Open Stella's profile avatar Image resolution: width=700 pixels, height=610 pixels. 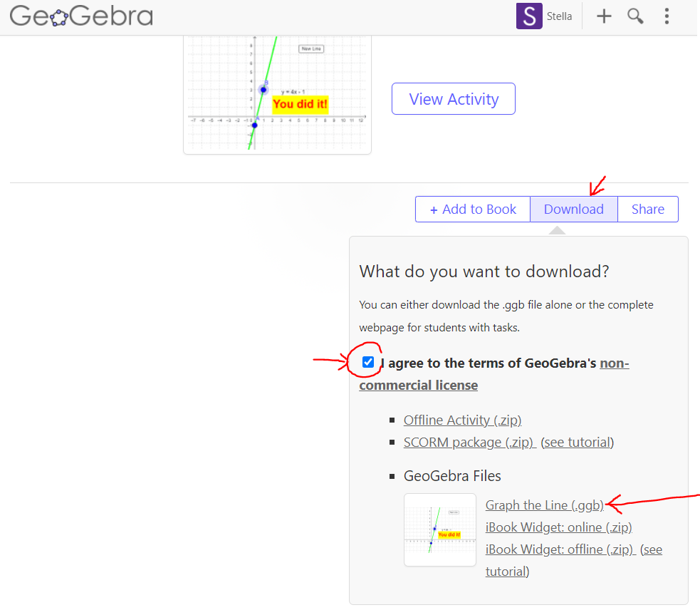coord(529,16)
